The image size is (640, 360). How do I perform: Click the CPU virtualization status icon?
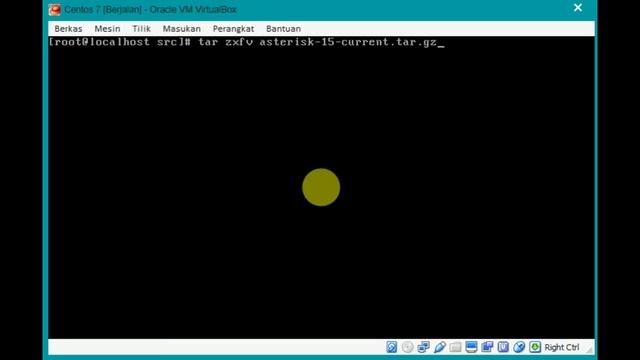(x=503, y=347)
